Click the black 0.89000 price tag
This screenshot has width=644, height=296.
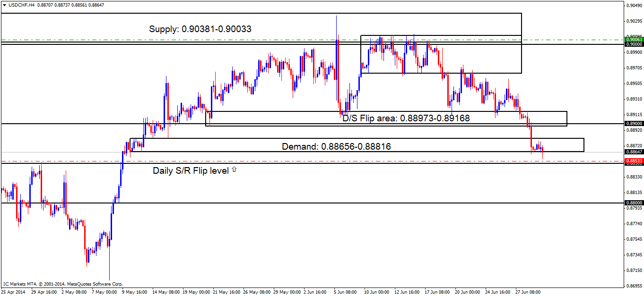click(x=634, y=123)
